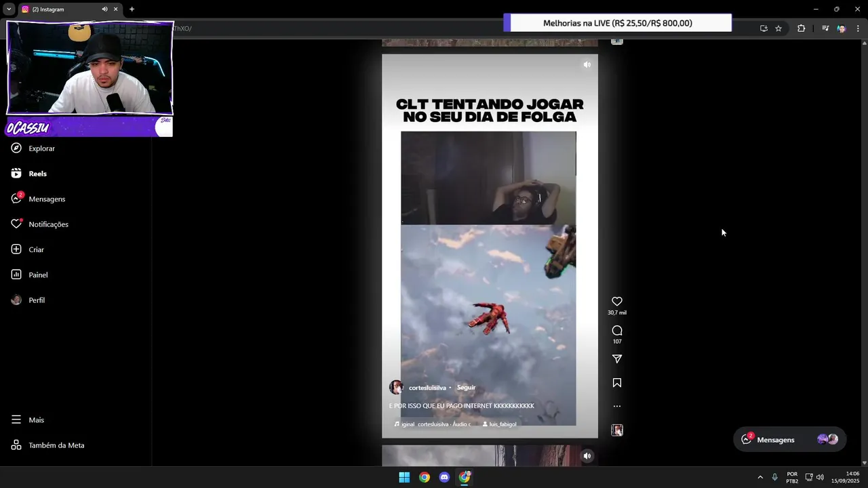The height and width of the screenshot is (488, 868).
Task: Click the install app icon in address bar
Action: point(764,28)
